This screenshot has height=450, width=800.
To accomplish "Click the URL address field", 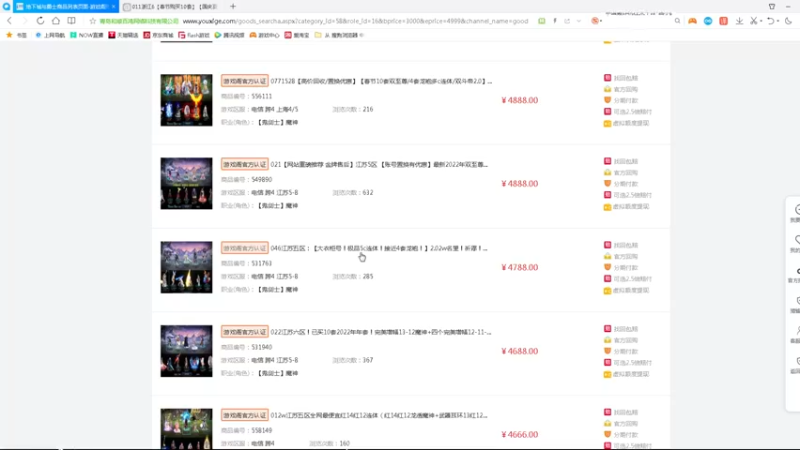I will [x=355, y=21].
